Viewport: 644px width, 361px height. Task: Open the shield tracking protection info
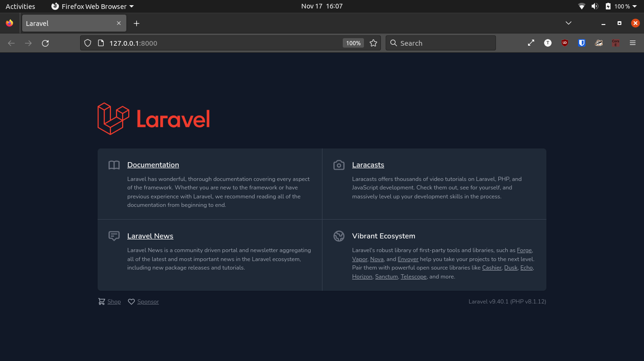[x=87, y=43]
